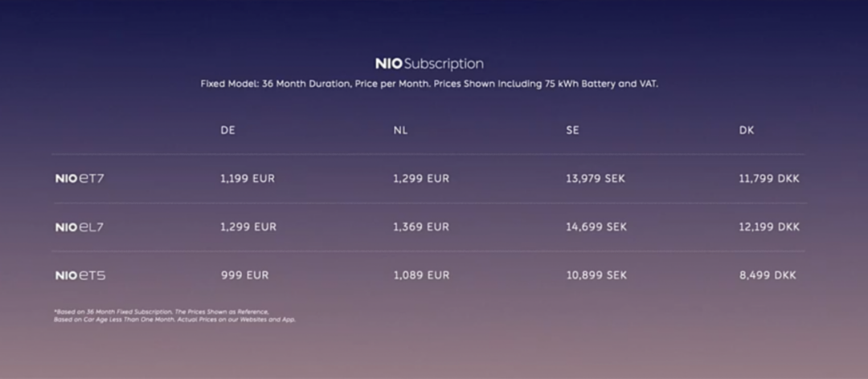Click the NIO EL7 model logo
The image size is (868, 379).
[80, 227]
